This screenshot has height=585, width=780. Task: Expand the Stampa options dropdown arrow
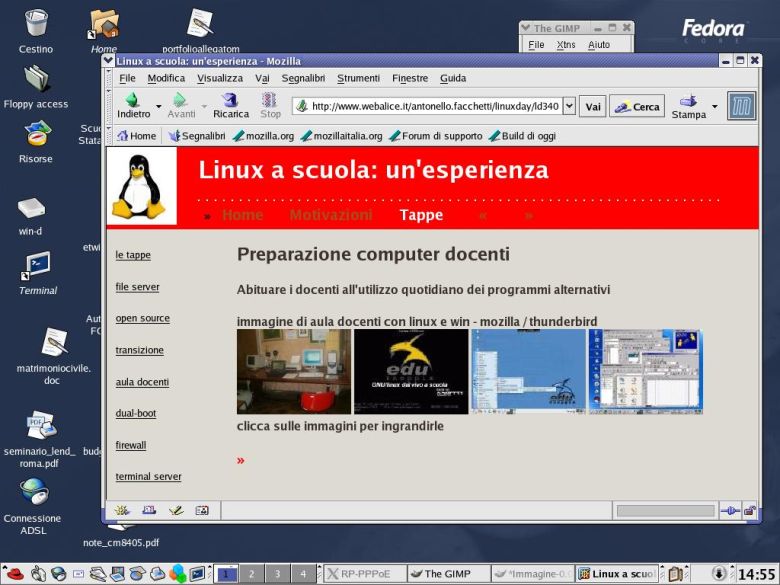[715, 106]
